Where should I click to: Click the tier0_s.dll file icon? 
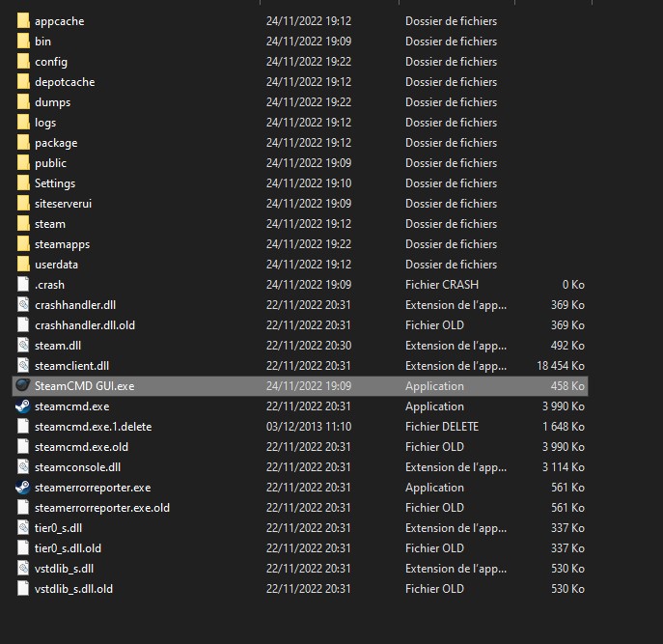23,527
